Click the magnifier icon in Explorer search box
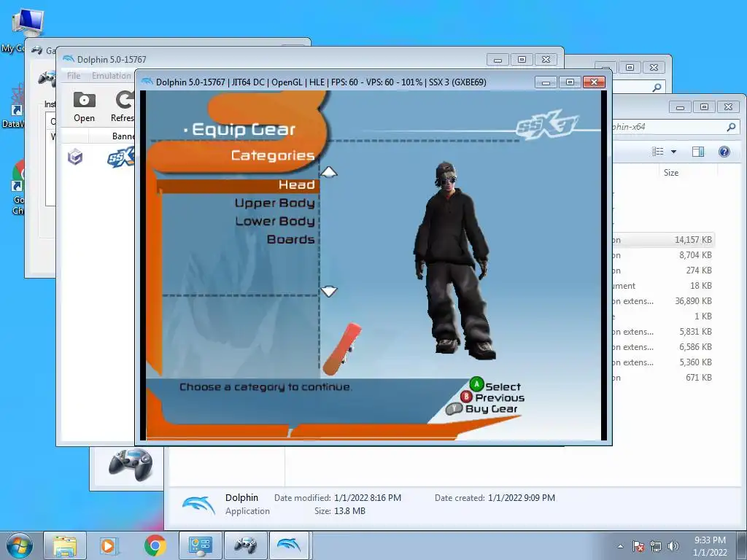747x560 pixels. tap(731, 127)
